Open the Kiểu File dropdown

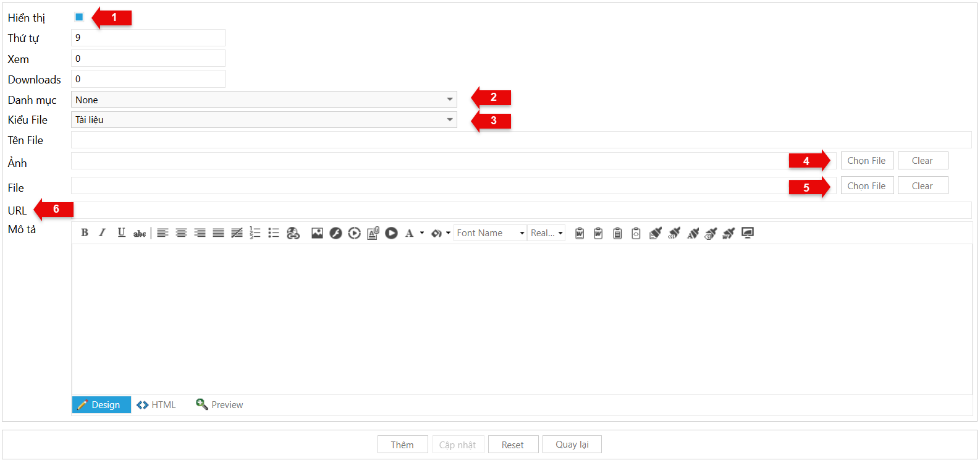coord(449,120)
